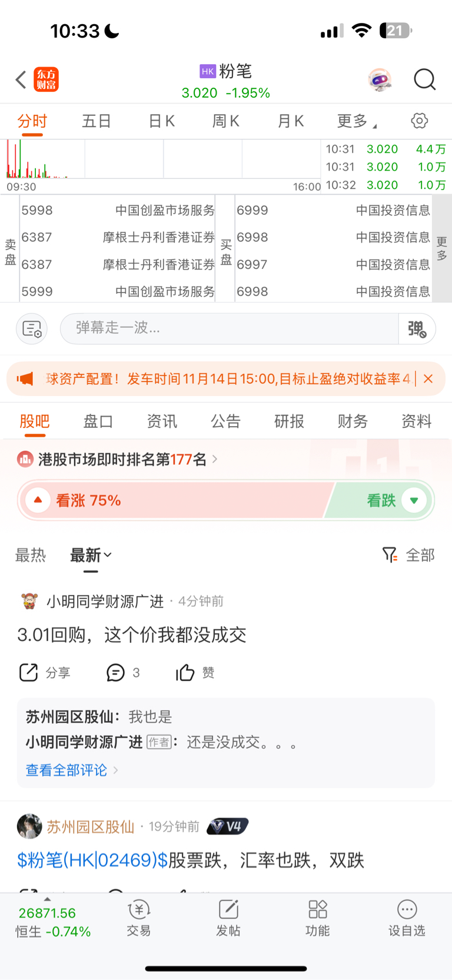Open the 发帖 post icon
The height and width of the screenshot is (980, 452).
pyautogui.click(x=228, y=918)
